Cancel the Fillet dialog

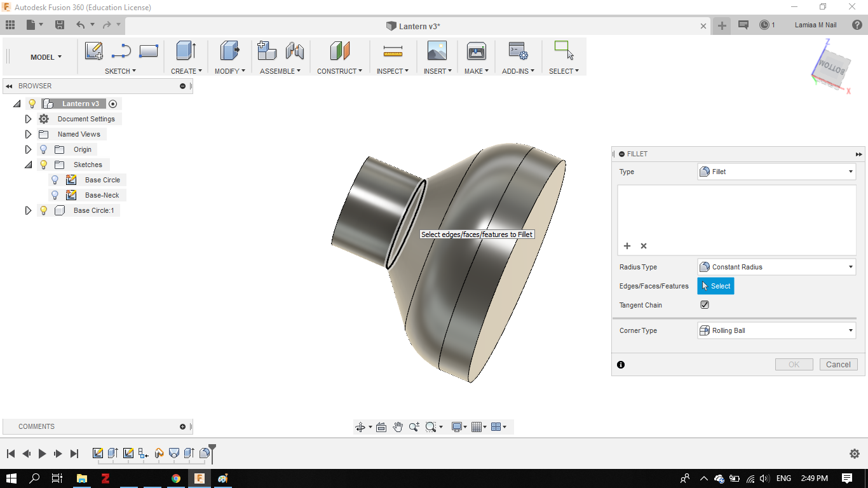tap(838, 365)
